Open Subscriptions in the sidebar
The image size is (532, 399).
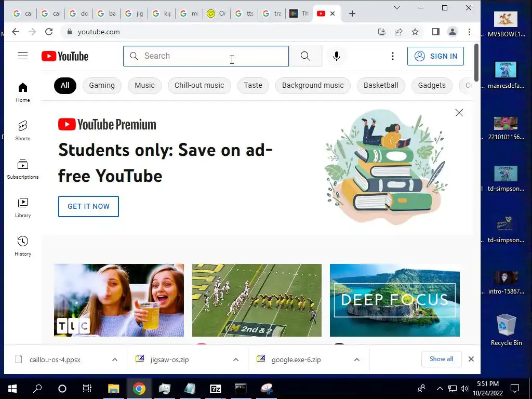point(23,169)
